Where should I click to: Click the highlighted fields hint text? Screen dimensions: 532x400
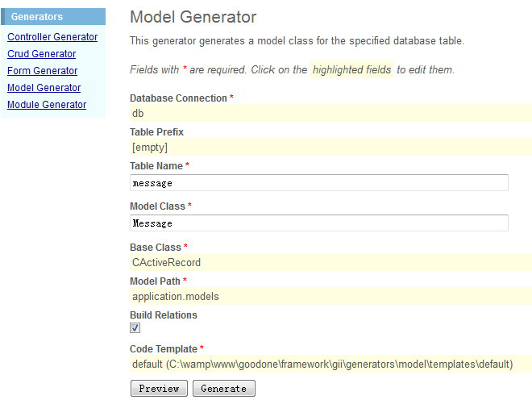tap(351, 69)
